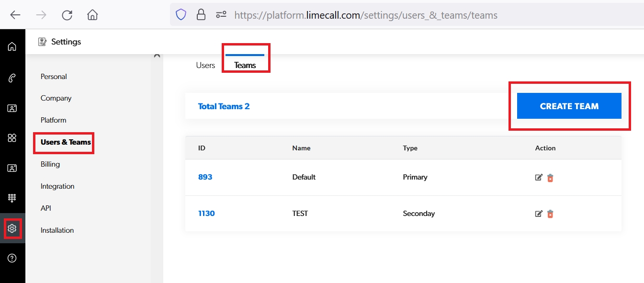Go to Billing settings
The width and height of the screenshot is (644, 283).
click(x=50, y=164)
